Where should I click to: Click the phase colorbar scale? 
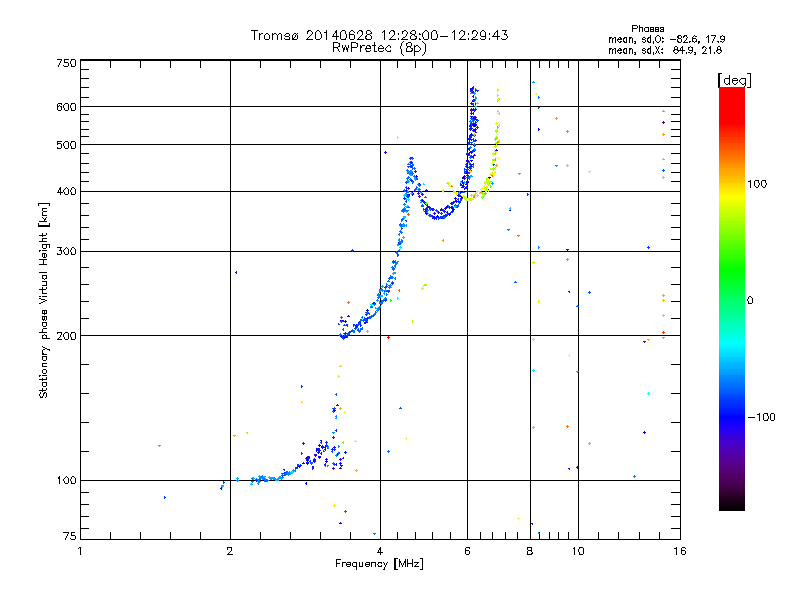(732, 298)
